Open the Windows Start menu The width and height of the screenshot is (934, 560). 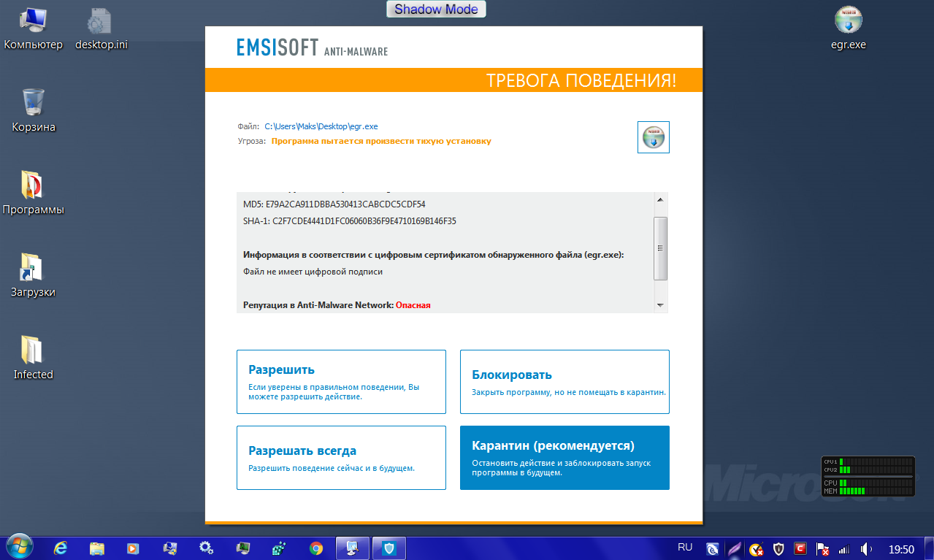(20, 548)
